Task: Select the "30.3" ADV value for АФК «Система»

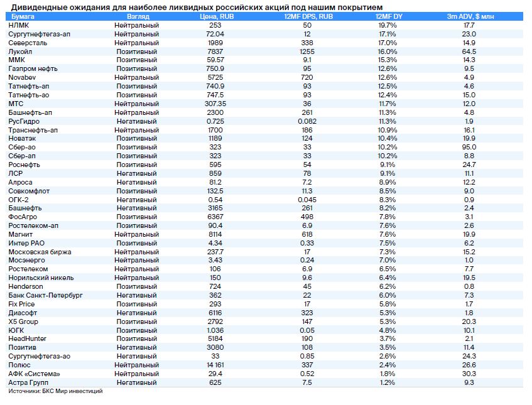Action: click(x=469, y=375)
